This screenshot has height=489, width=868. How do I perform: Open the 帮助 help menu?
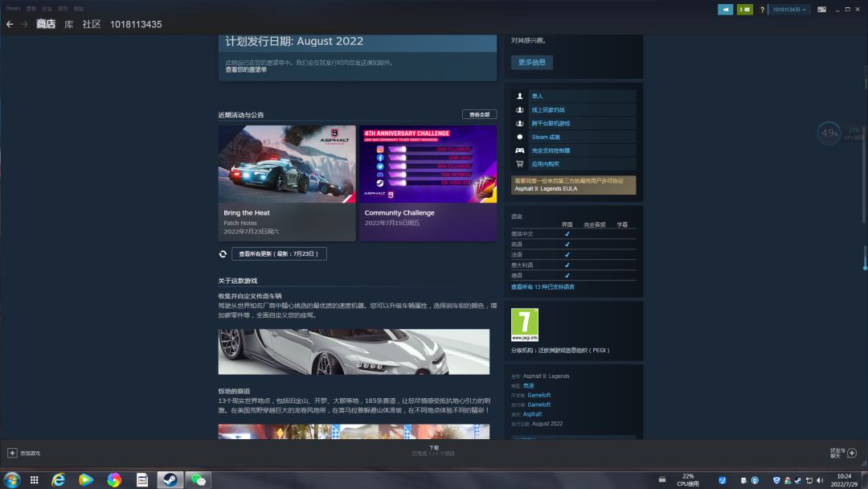click(x=79, y=9)
